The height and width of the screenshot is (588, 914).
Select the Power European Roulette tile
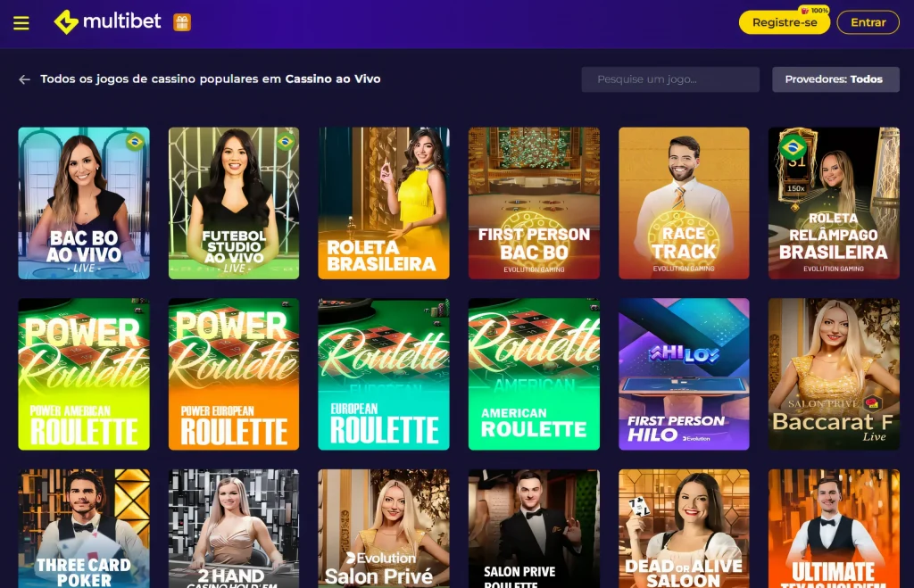point(234,374)
